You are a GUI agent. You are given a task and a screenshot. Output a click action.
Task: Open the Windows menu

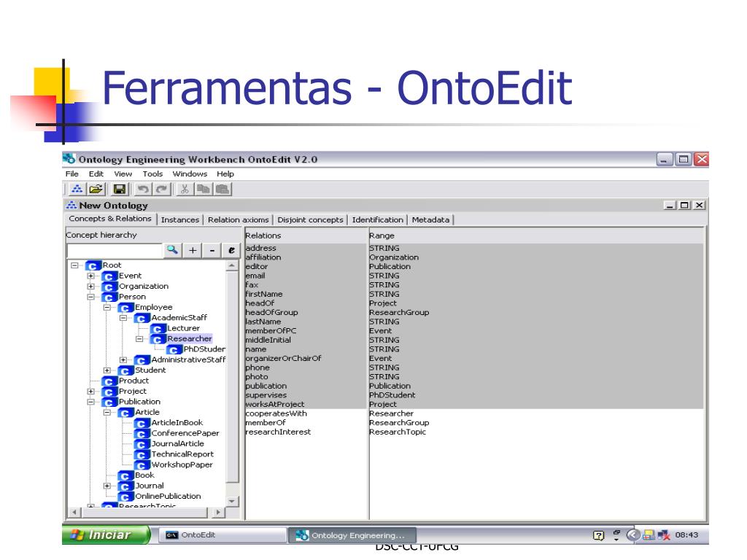(190, 174)
